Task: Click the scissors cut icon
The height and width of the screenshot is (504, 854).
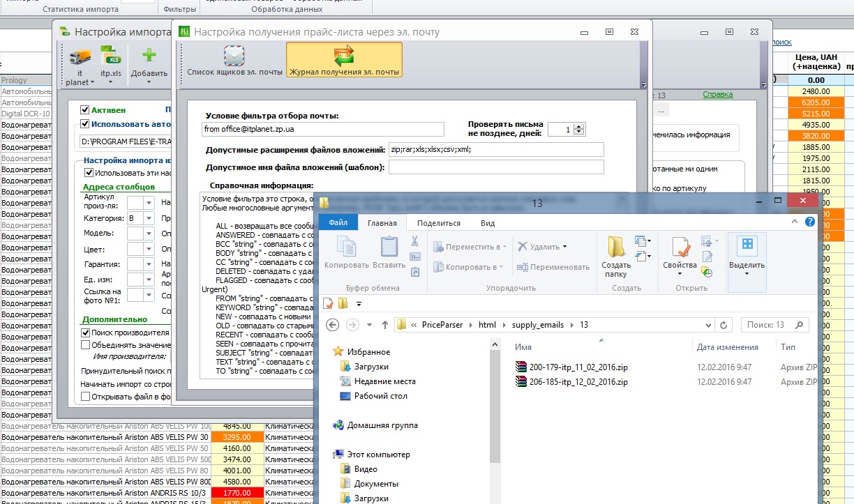Action: click(414, 241)
